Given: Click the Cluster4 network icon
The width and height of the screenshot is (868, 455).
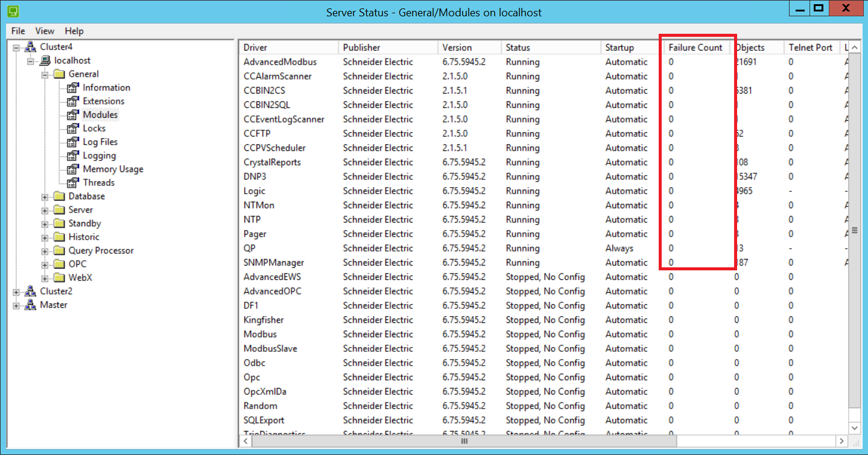Looking at the screenshot, I should [31, 47].
